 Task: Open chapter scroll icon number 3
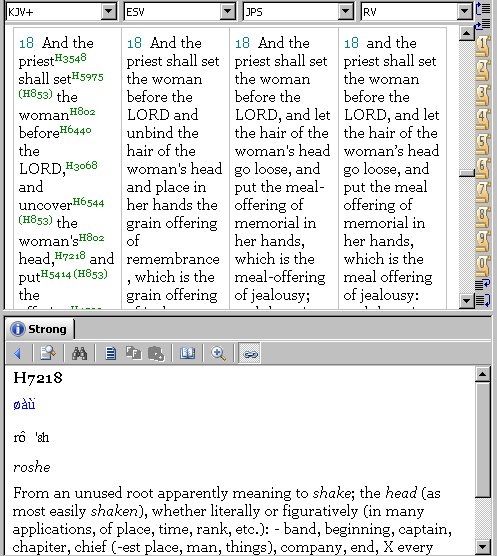482,95
